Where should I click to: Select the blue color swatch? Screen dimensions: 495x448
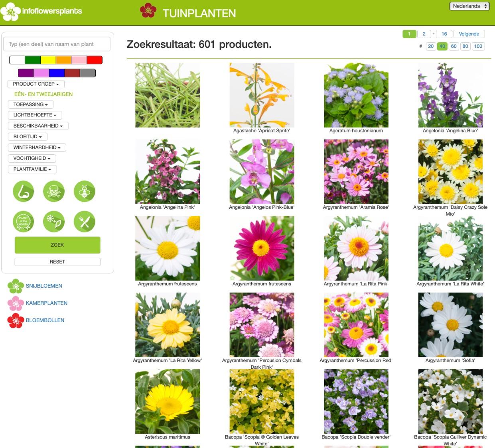57,73
